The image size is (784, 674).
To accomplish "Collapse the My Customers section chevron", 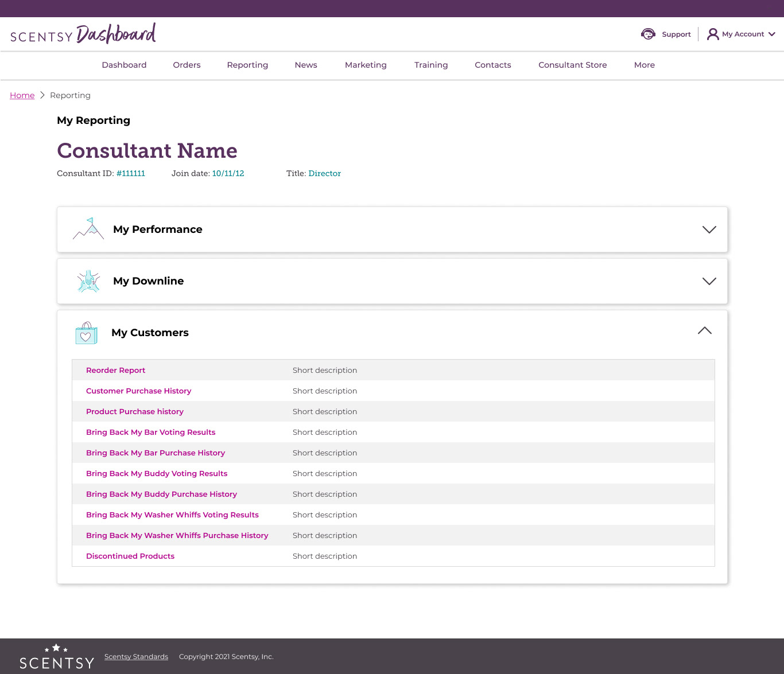I will point(705,330).
